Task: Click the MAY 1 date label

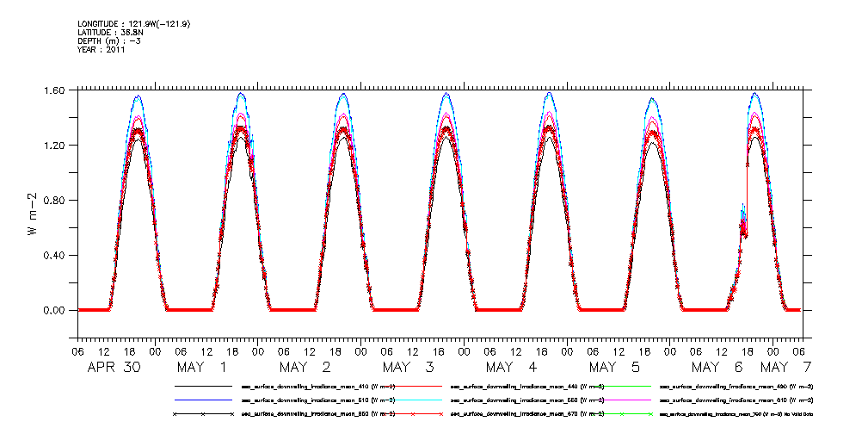Action: (x=201, y=367)
